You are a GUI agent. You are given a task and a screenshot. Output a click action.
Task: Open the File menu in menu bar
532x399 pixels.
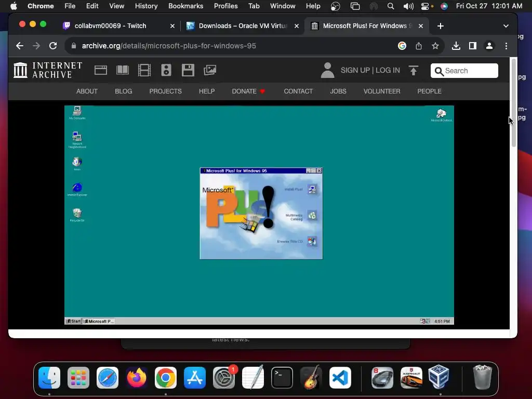point(70,6)
